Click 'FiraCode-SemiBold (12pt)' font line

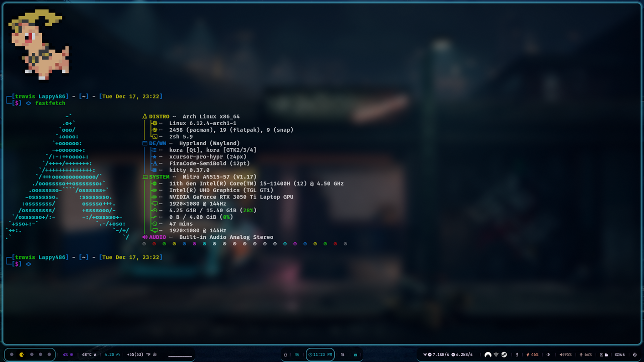(209, 163)
